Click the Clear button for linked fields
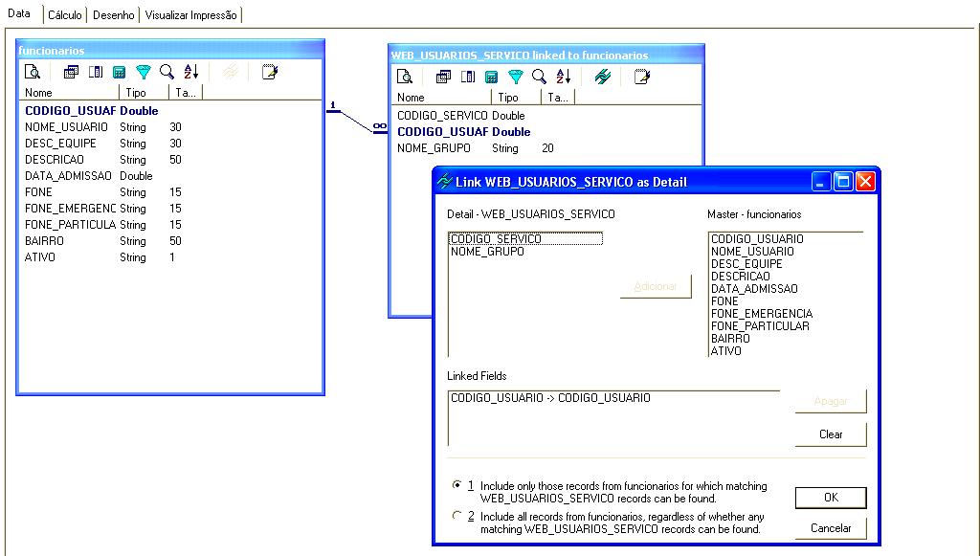 (831, 434)
